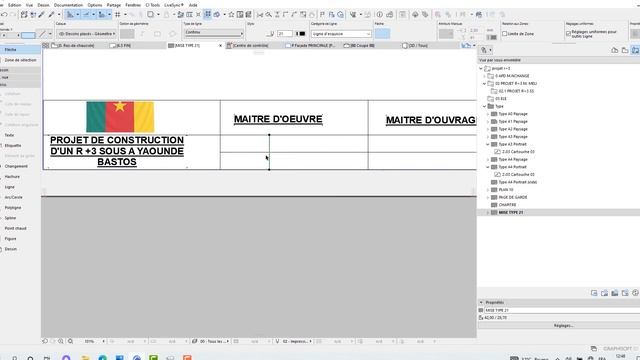The image size is (640, 360).
Task: Collapse the projet r+3 root node
Action: (x=481, y=69)
